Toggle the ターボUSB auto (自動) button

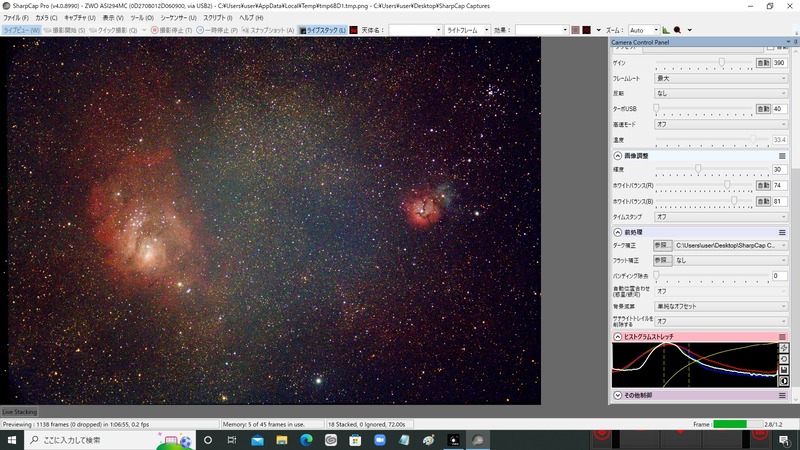point(763,109)
